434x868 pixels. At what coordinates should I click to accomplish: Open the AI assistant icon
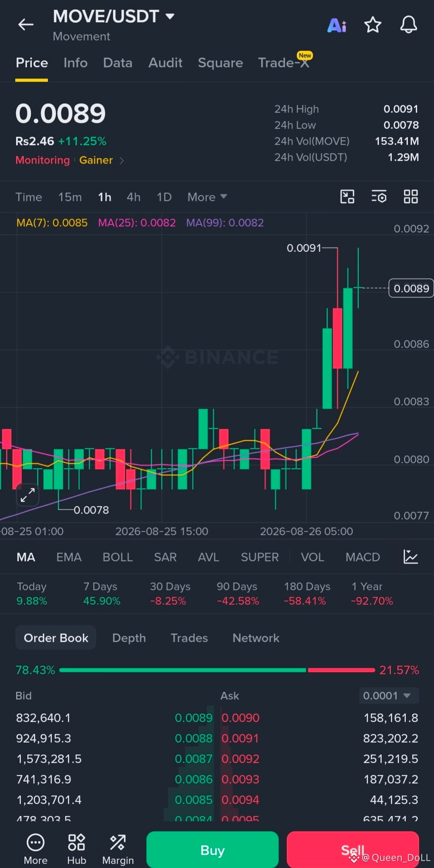[337, 25]
